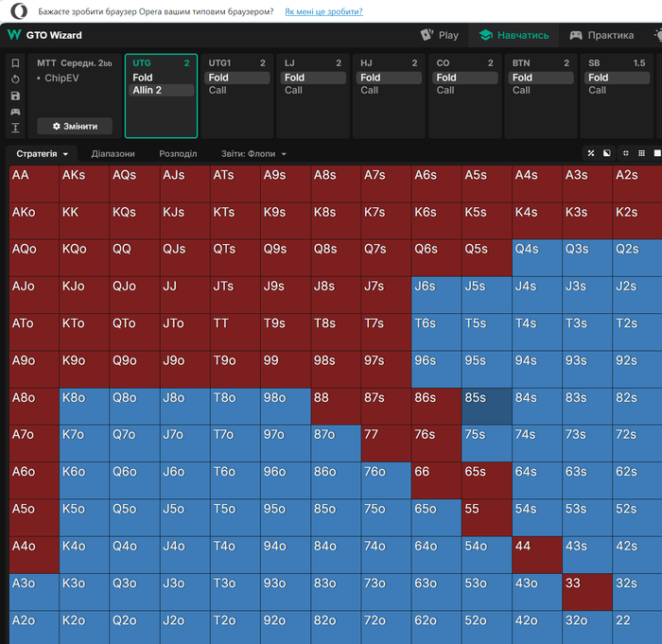
Task: Click the highlighted 85s hand cell
Action: pos(487,407)
